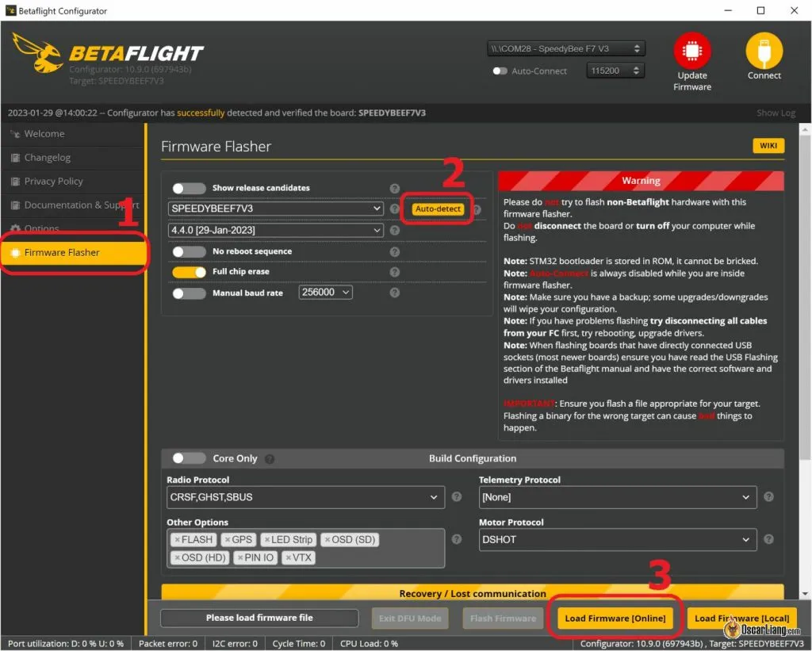The width and height of the screenshot is (812, 651).
Task: Click Flash Firmware button
Action: tap(503, 618)
